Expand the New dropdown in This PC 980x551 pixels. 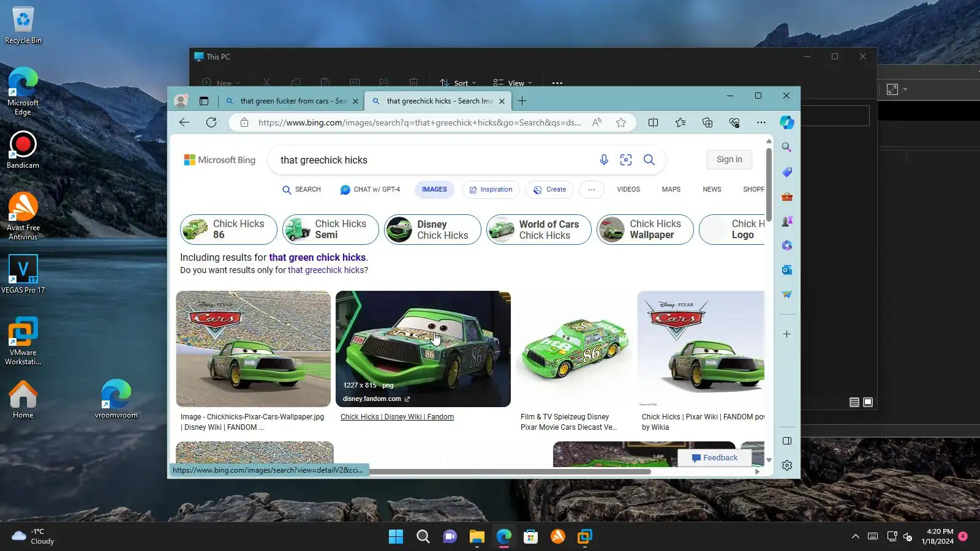pyautogui.click(x=221, y=83)
